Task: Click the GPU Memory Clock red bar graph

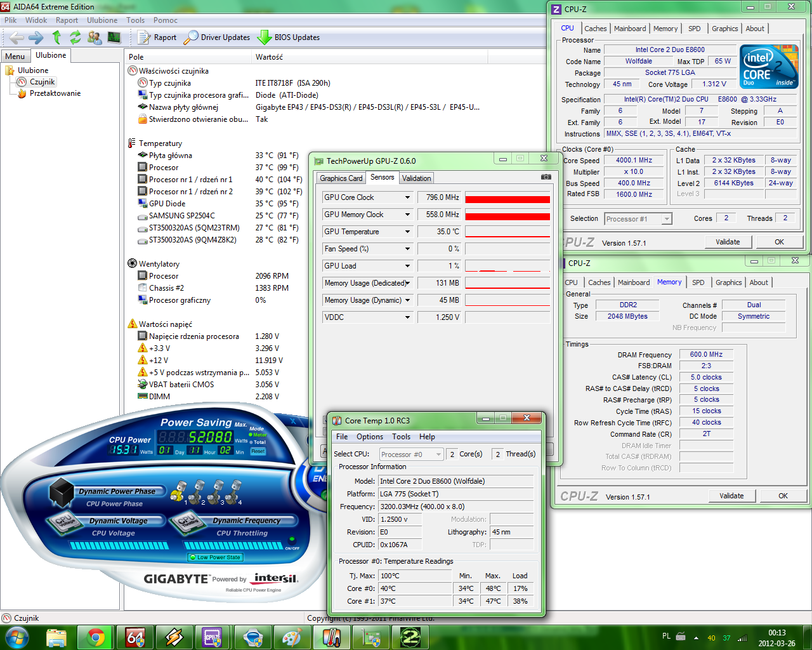Action: (507, 215)
